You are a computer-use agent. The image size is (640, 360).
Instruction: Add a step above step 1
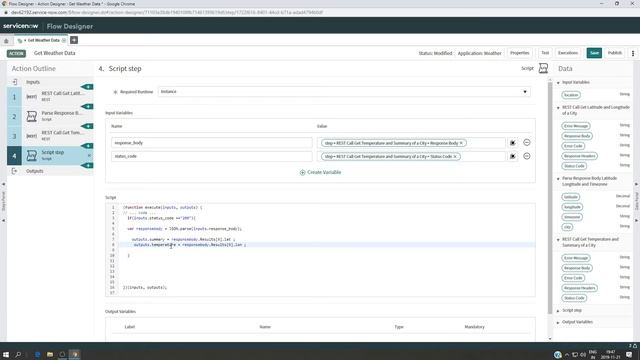point(87,87)
